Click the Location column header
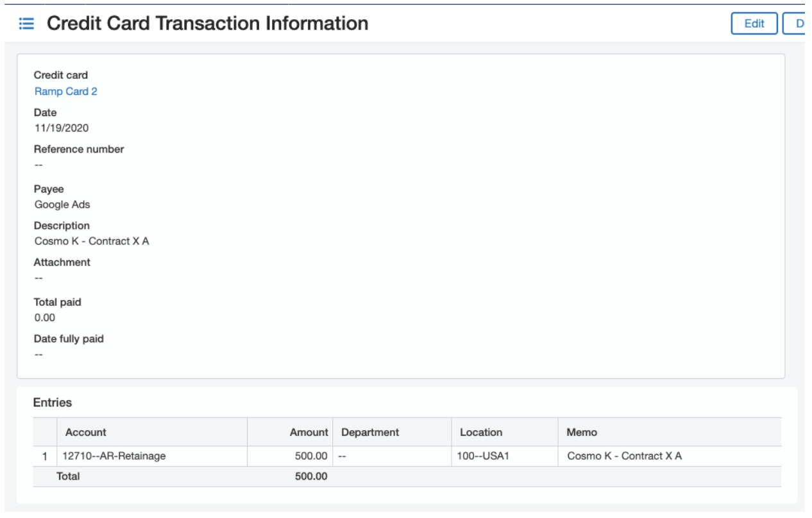Image resolution: width=812 pixels, height=518 pixels. (x=505, y=432)
